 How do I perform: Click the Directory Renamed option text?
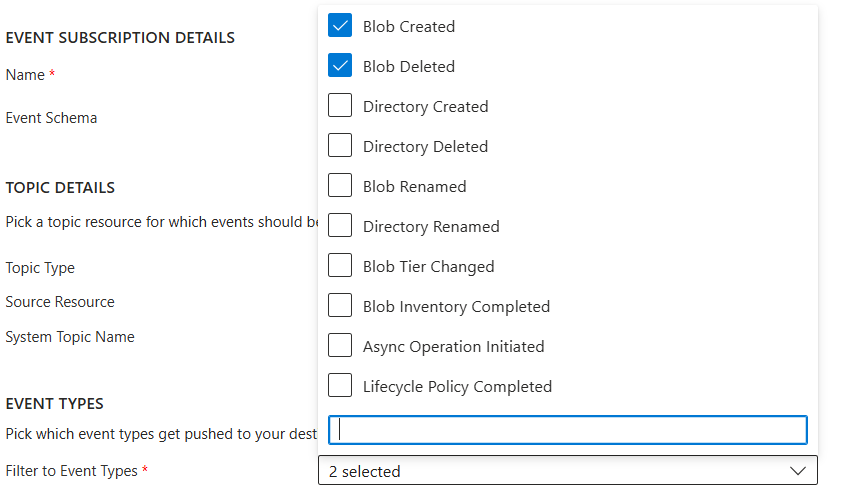point(431,226)
